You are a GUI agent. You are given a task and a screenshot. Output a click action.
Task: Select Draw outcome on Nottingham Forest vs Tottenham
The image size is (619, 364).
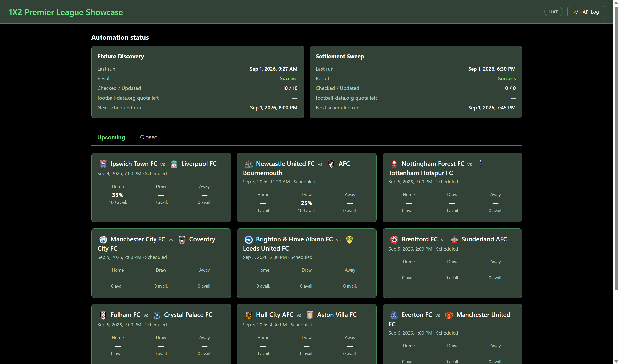pyautogui.click(x=452, y=203)
